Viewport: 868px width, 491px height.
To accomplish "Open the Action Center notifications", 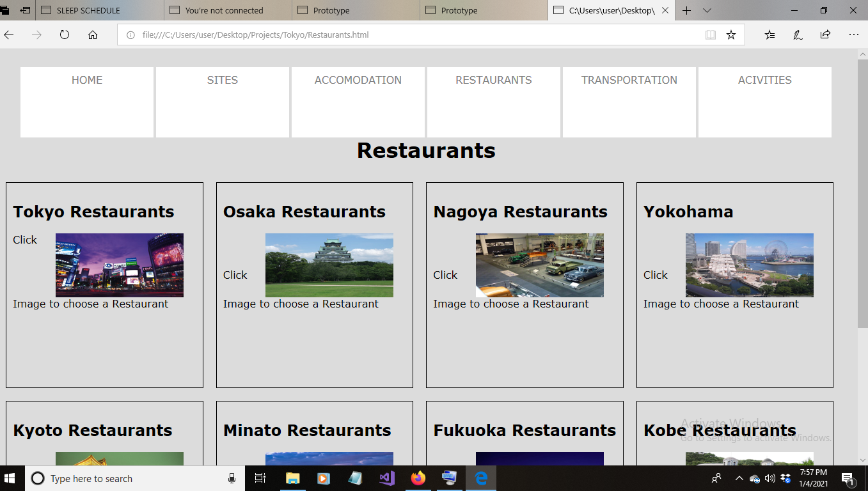I will [848, 478].
